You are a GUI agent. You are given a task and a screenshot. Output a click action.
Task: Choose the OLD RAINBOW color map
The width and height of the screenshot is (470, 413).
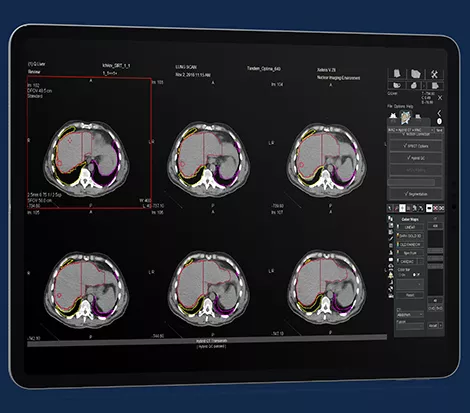[x=410, y=244]
